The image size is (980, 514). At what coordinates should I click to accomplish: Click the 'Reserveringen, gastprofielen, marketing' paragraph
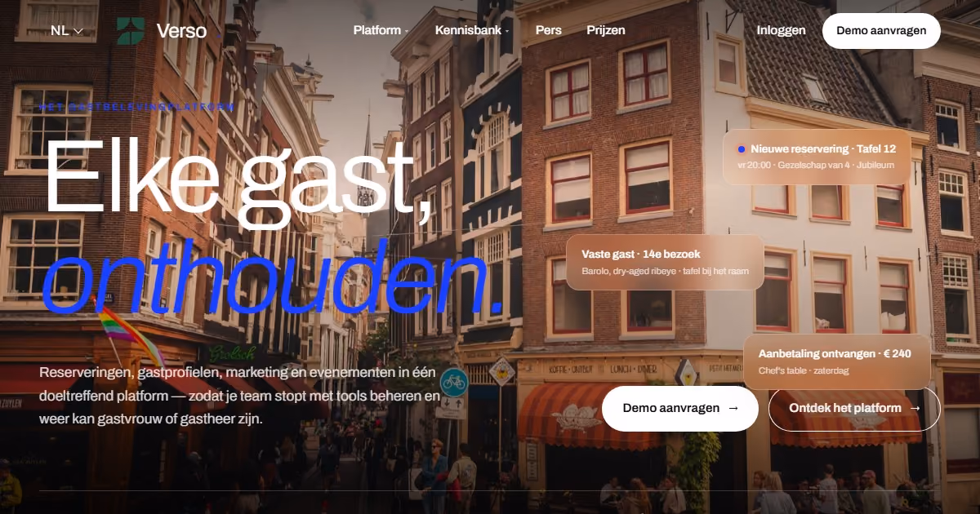(x=240, y=396)
